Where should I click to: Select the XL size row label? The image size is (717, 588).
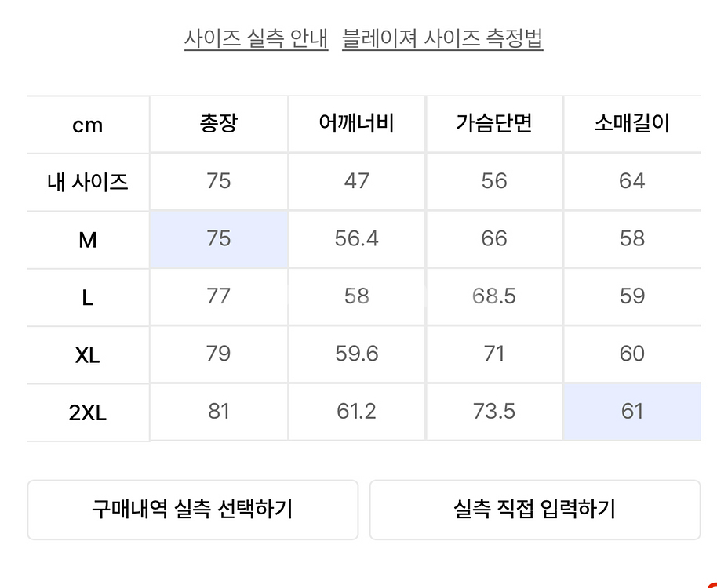tap(88, 355)
